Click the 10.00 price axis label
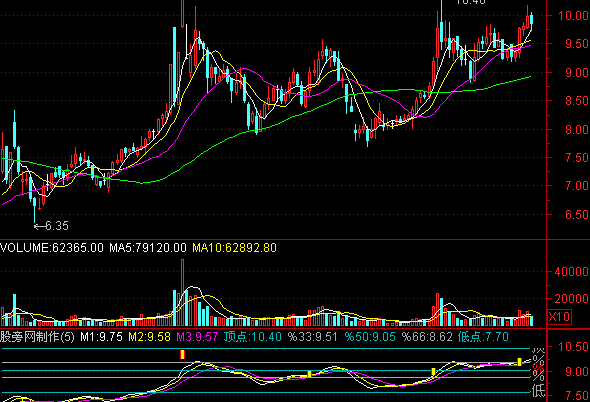This screenshot has height=402, width=590. (x=573, y=15)
